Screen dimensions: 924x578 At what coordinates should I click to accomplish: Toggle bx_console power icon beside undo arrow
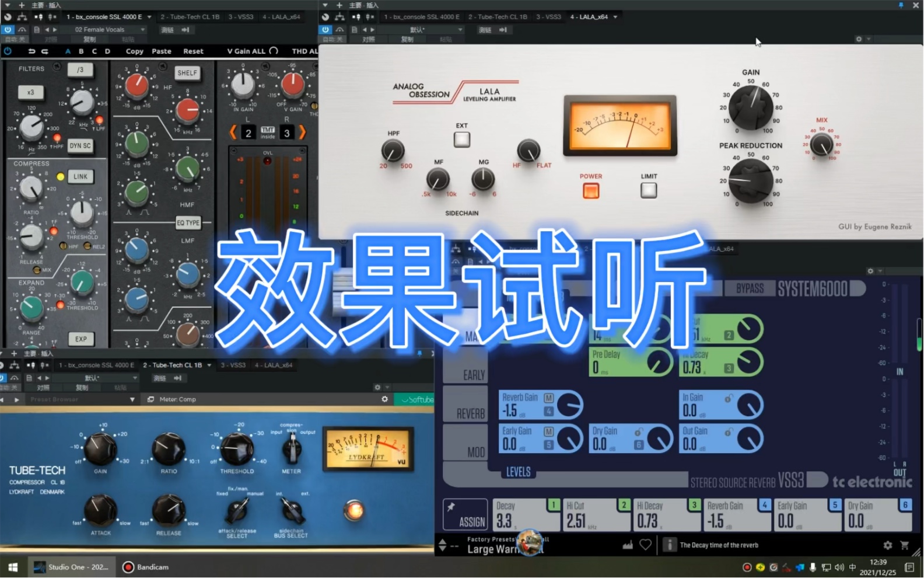8,51
